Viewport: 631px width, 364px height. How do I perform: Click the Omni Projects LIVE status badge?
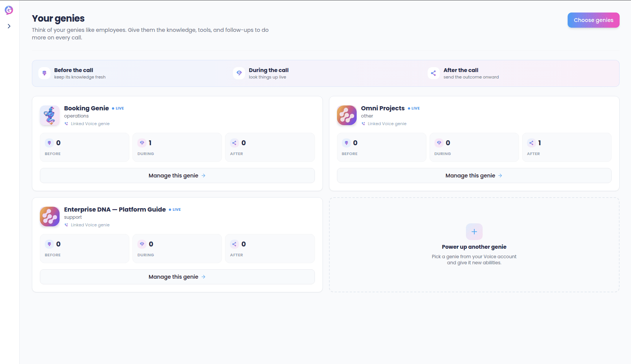(414, 108)
